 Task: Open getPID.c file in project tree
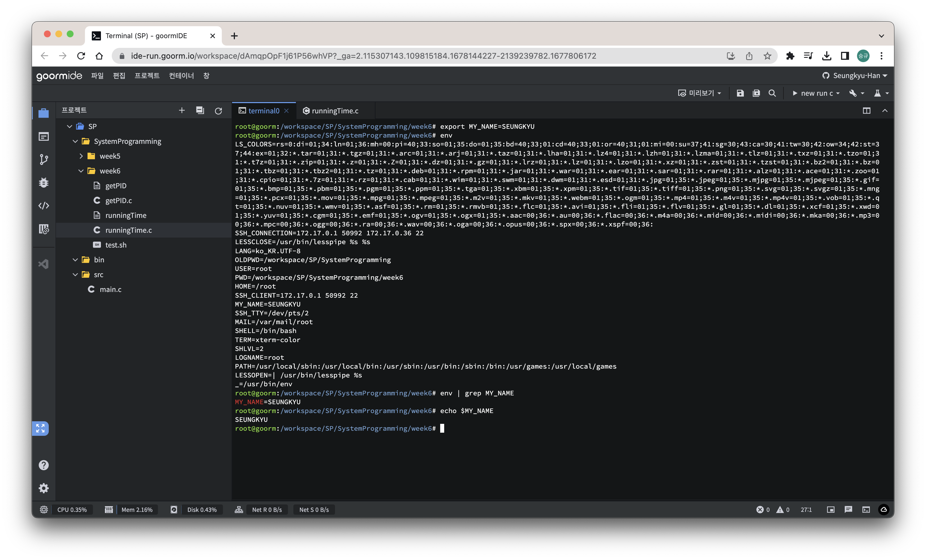tap(118, 201)
